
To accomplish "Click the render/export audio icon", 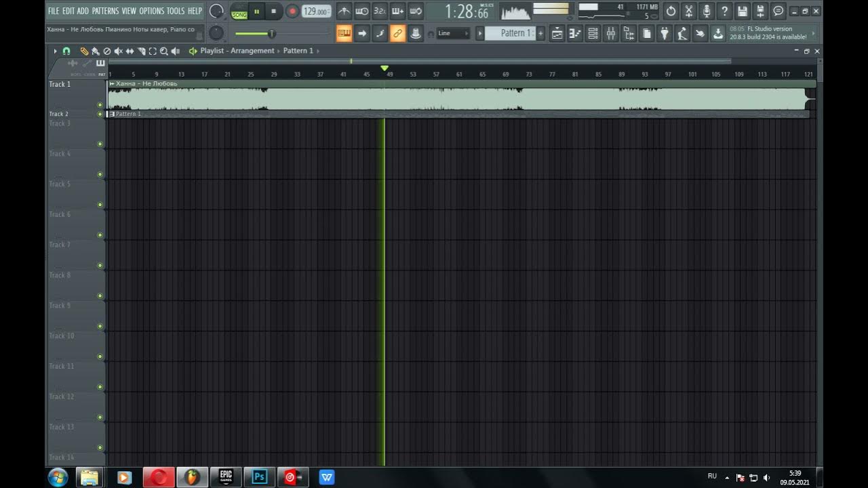I will click(760, 11).
